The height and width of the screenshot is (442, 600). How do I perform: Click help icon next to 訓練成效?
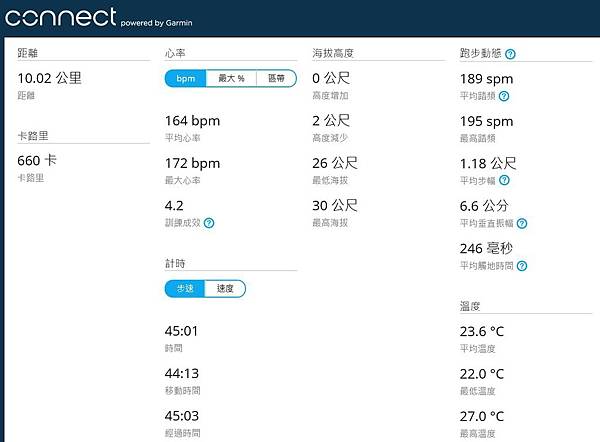point(209,223)
